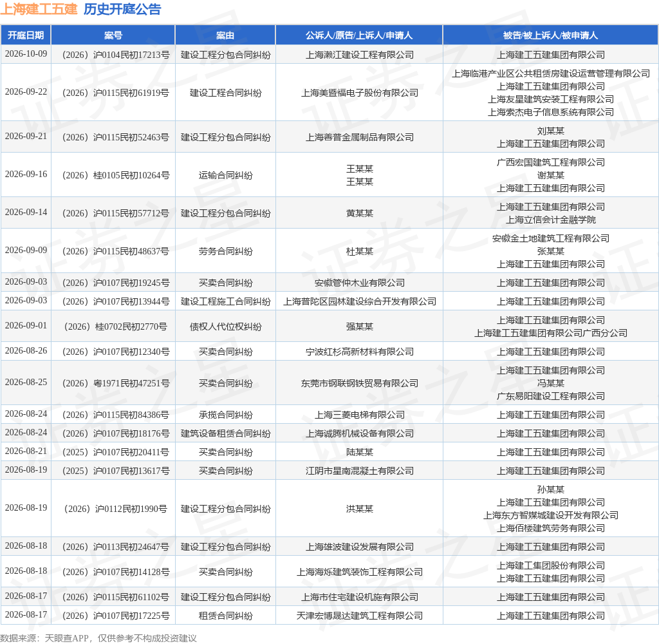Click the 2026-09-09 date cell
Viewport: 659px width, 644px height.
(x=26, y=251)
